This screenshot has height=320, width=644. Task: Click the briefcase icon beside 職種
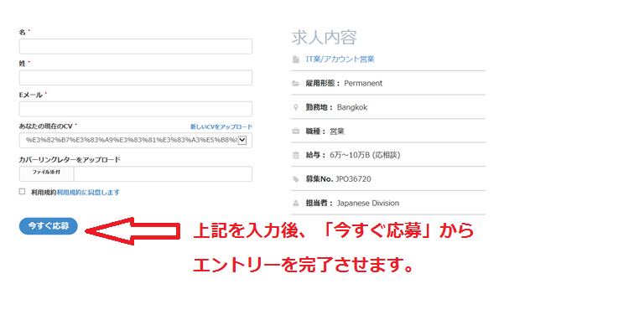coord(296,132)
